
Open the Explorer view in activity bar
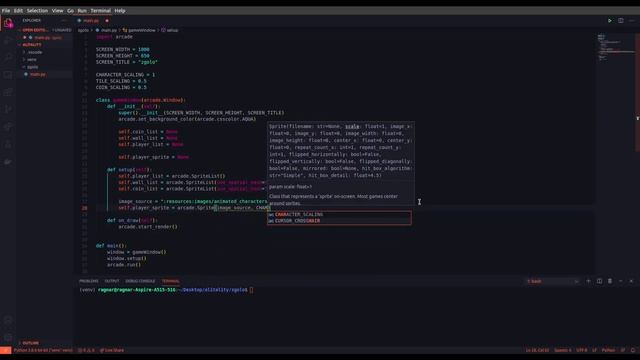[8, 23]
